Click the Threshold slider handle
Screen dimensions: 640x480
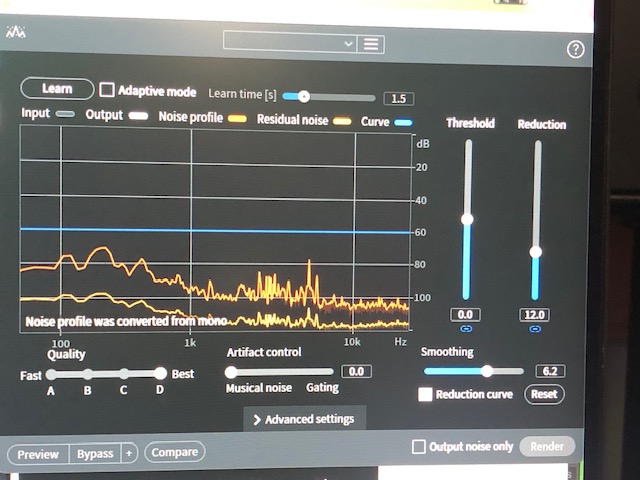pyautogui.click(x=467, y=219)
